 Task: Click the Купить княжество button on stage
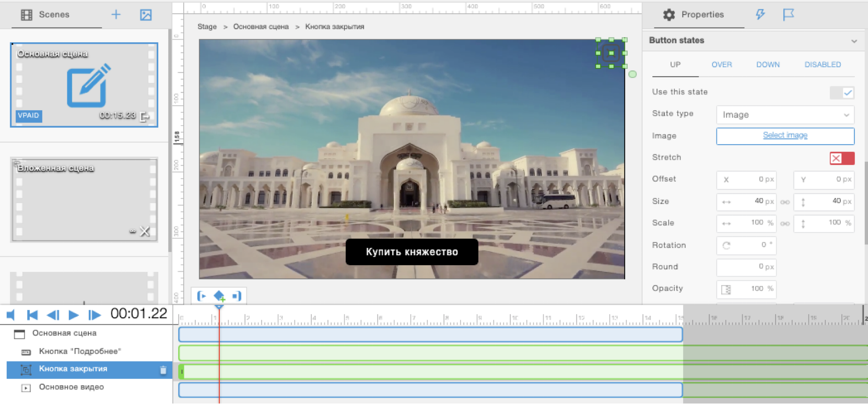pos(412,252)
